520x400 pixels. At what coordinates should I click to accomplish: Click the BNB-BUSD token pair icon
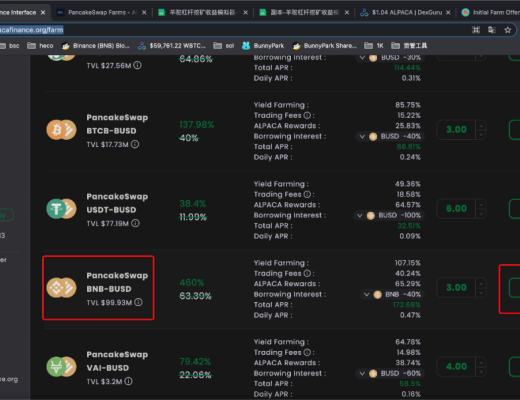click(61, 288)
